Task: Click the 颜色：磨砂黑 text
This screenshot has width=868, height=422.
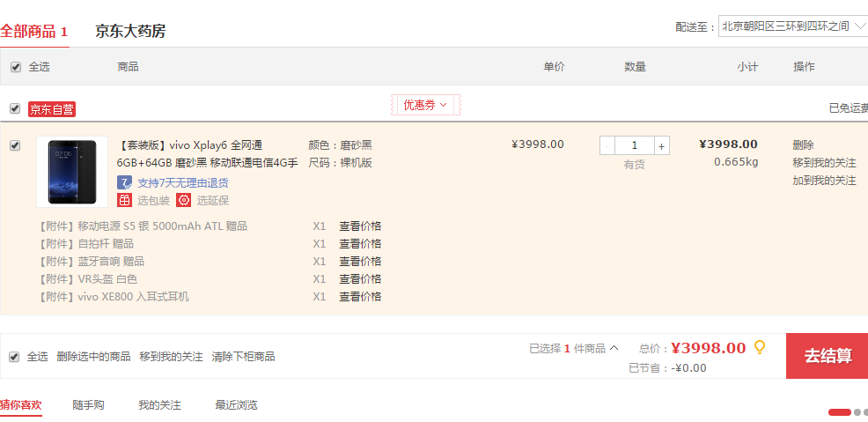Action: (340, 145)
